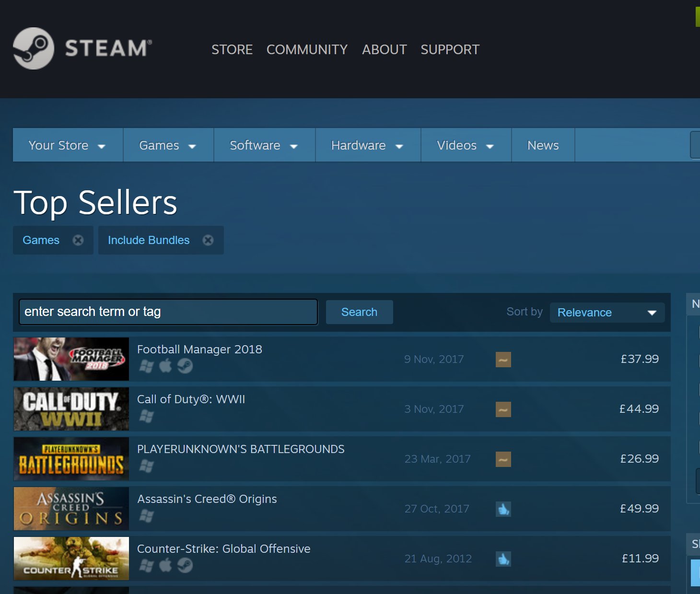Open the Your Store dropdown menu

click(68, 145)
